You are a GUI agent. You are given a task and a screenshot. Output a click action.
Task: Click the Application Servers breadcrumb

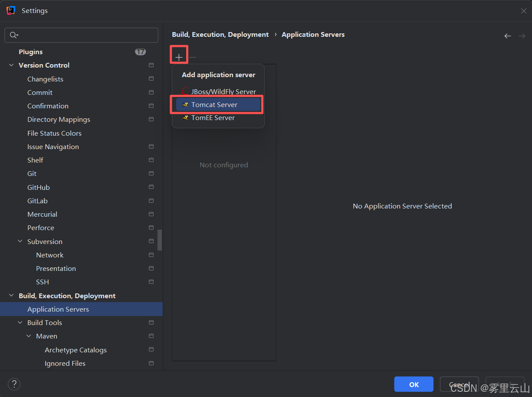click(x=313, y=35)
